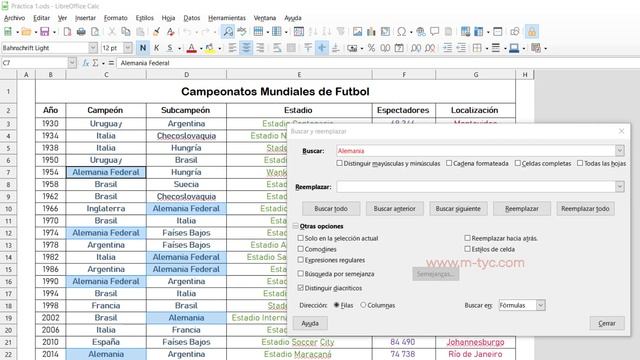The image size is (640, 360).
Task: Check Expresiones regulares option
Action: [x=301, y=260]
